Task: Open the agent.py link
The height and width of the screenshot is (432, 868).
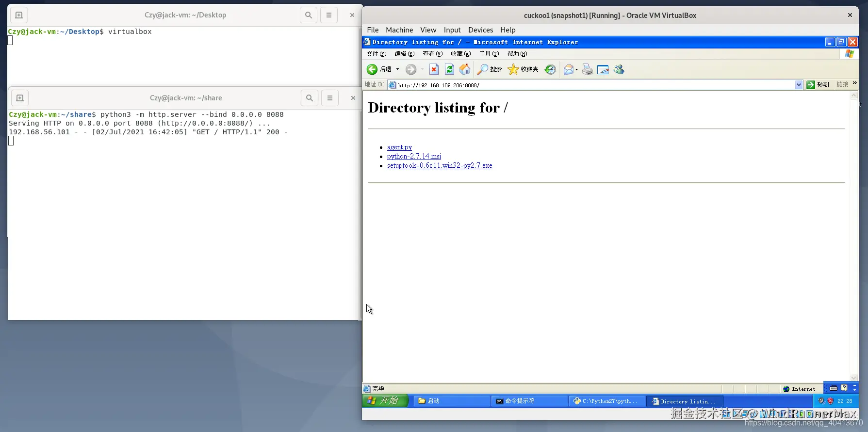Action: (x=399, y=147)
